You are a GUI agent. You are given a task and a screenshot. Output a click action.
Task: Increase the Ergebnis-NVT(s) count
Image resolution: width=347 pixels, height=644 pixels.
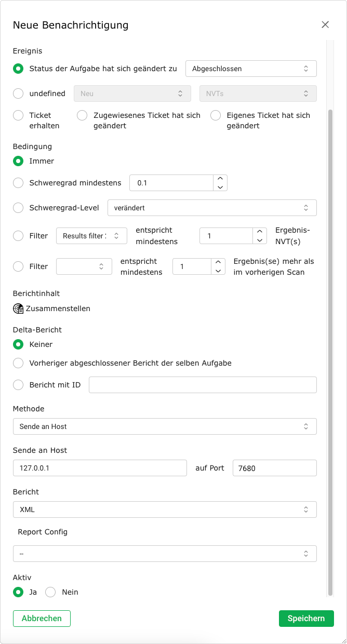260,232
